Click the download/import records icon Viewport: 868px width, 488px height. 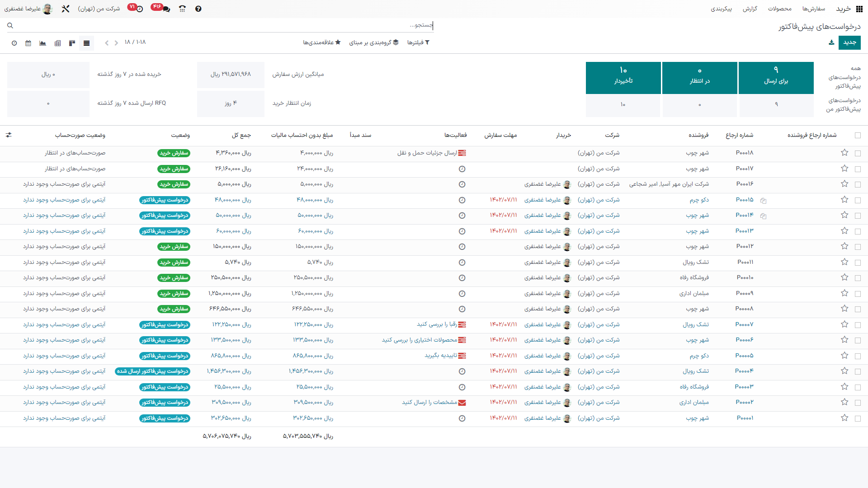[831, 42]
